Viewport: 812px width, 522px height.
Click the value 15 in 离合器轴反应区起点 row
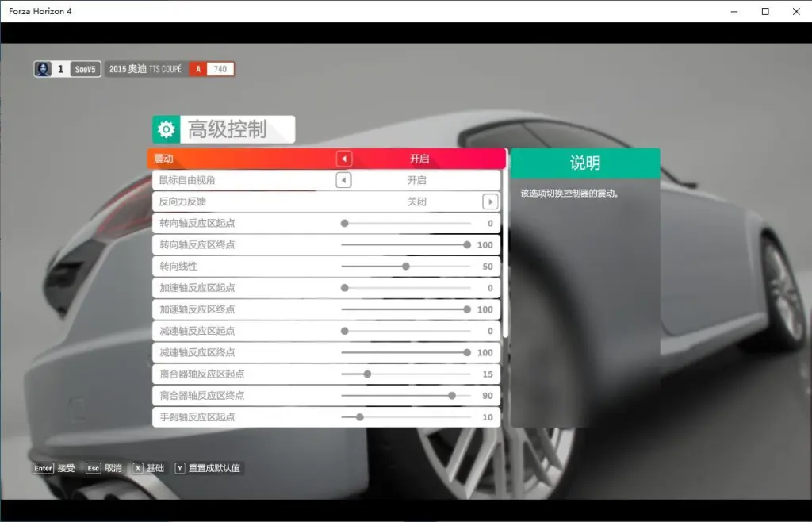pos(488,374)
